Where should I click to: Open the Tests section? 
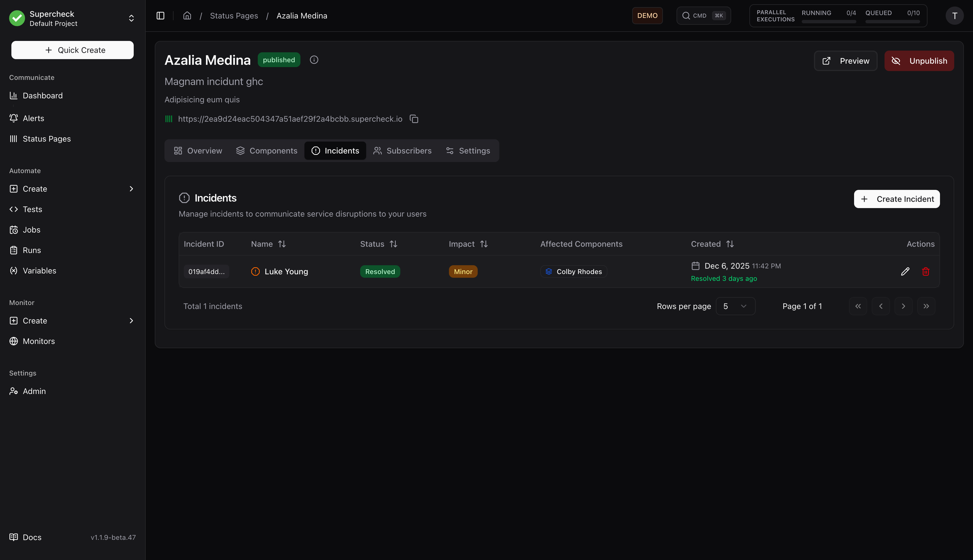pos(32,209)
